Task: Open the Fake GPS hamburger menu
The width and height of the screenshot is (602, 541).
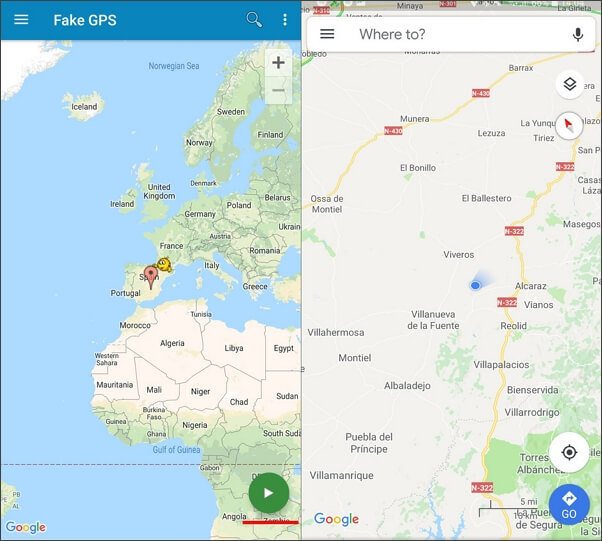Action: [x=21, y=20]
